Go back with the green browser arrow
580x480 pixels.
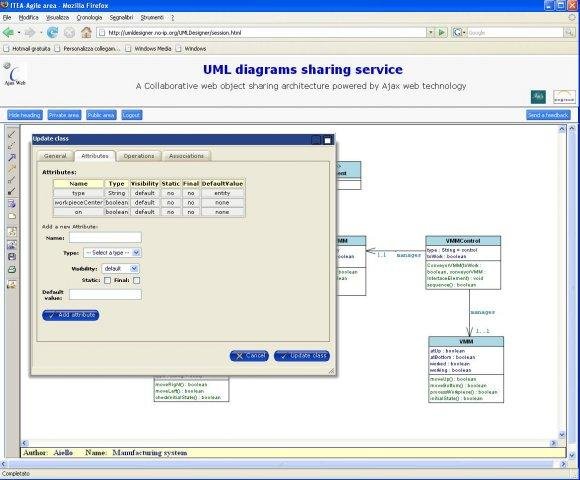click(8, 33)
